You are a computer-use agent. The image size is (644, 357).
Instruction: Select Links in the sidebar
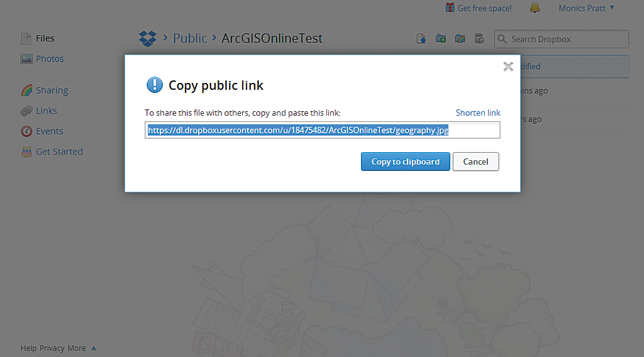47,111
